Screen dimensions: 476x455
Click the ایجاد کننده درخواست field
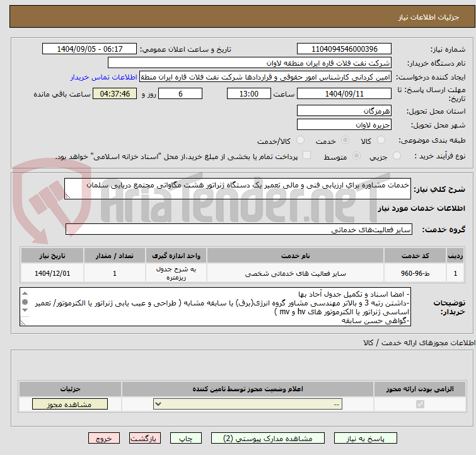pos(265,77)
